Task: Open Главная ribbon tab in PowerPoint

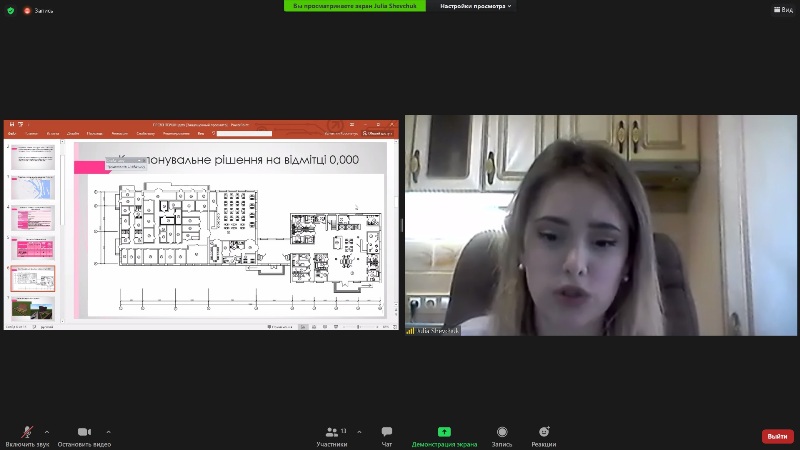Action: coord(32,134)
